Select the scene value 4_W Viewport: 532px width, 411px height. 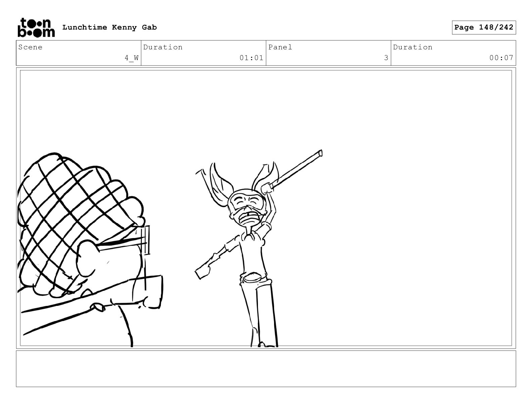132,58
